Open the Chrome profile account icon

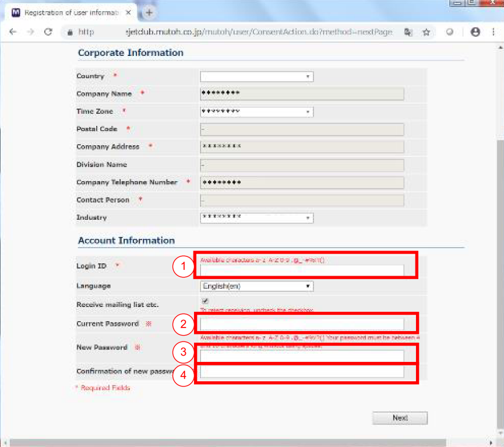coord(475,33)
